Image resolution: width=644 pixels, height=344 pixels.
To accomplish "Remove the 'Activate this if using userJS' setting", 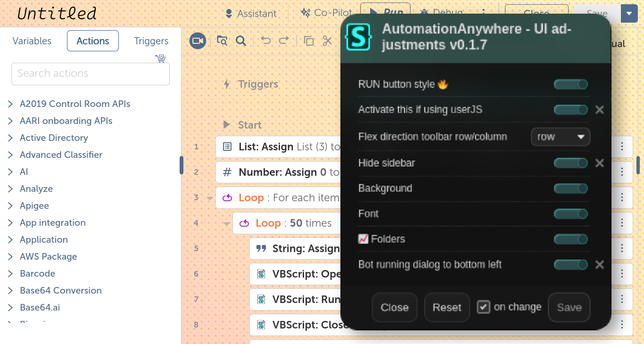I will point(599,110).
